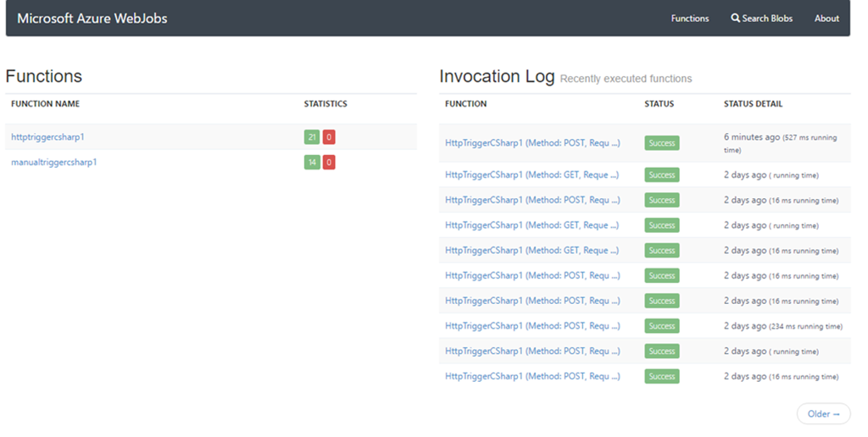The image size is (868, 437).
Task: Open the manualtriggercsharp1 function
Action: coord(54,162)
